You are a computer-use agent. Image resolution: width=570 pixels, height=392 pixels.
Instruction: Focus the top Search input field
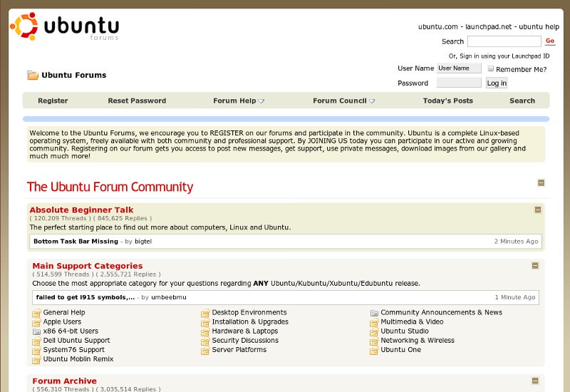[x=504, y=41]
